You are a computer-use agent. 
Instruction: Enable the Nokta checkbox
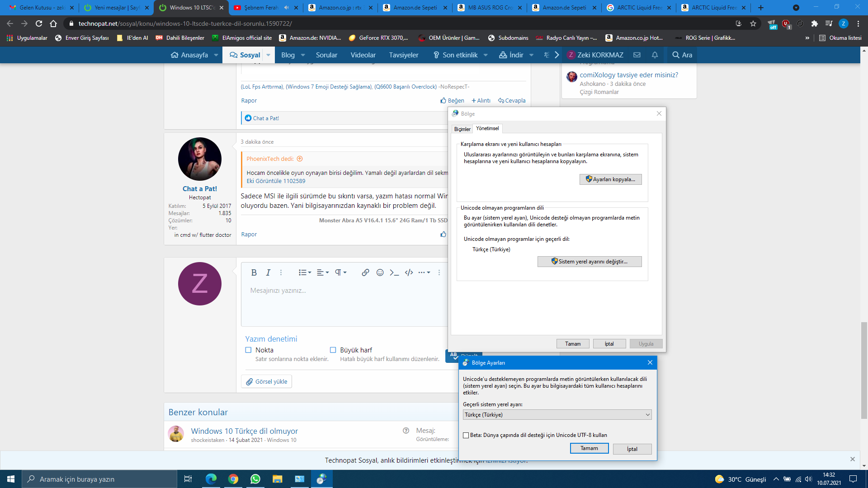(248, 350)
